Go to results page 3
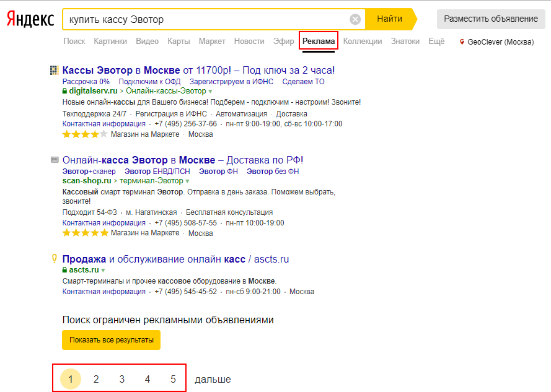 pos(121,379)
